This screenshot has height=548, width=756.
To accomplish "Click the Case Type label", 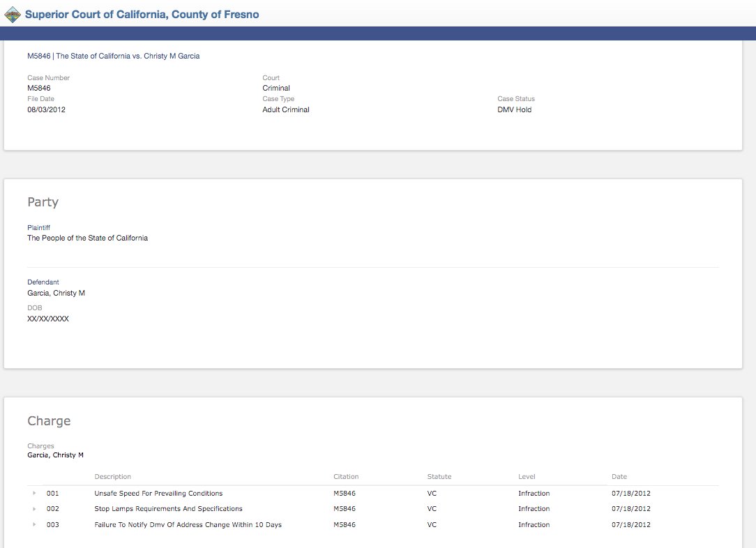I will [x=278, y=99].
